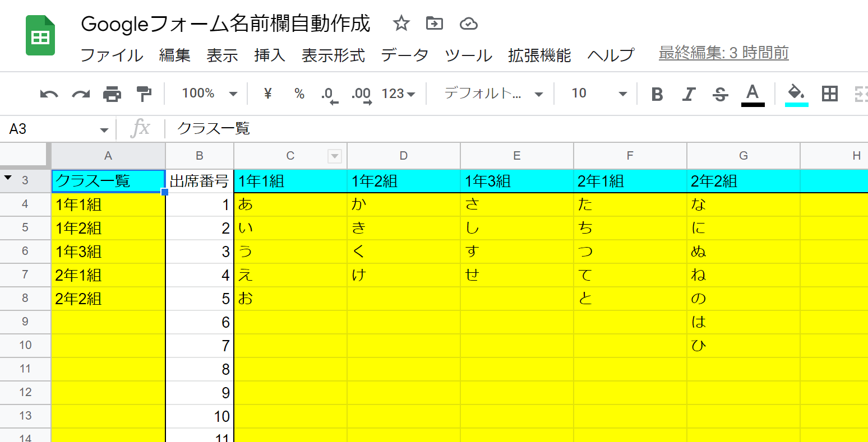Viewport: 868px width, 442px height.
Task: Apply yen currency format
Action: [267, 94]
